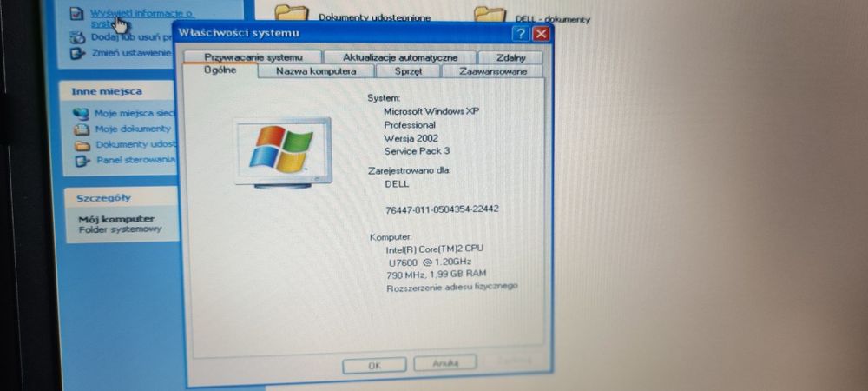
Task: Click the Anuluj button
Action: coord(445,363)
